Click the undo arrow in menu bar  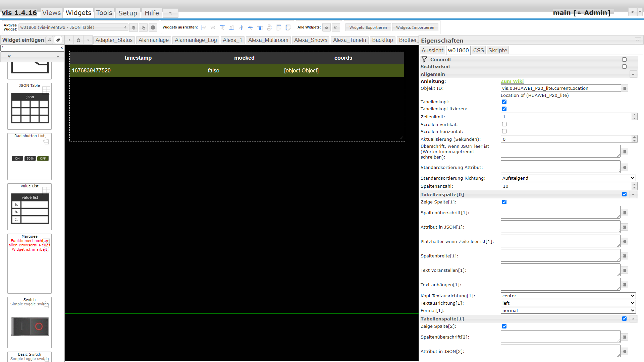(171, 13)
